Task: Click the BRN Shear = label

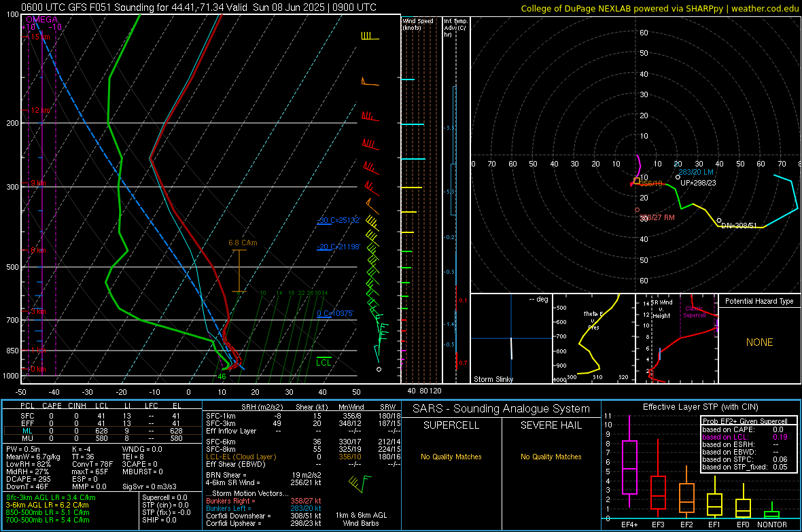Action: (226, 475)
